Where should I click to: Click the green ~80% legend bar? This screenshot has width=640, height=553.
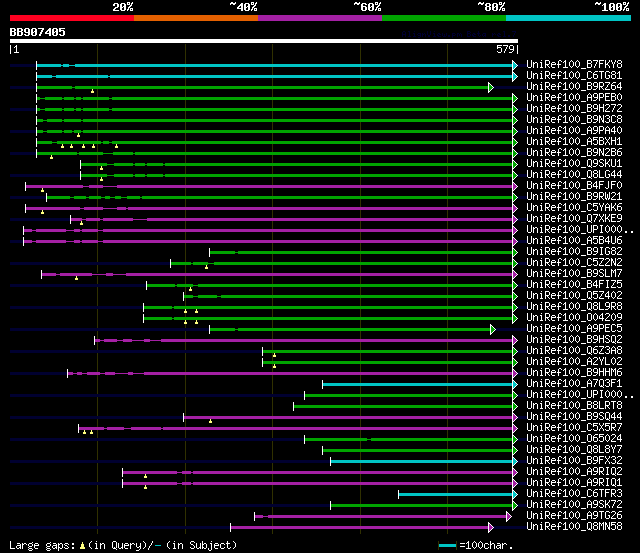pyautogui.click(x=444, y=18)
